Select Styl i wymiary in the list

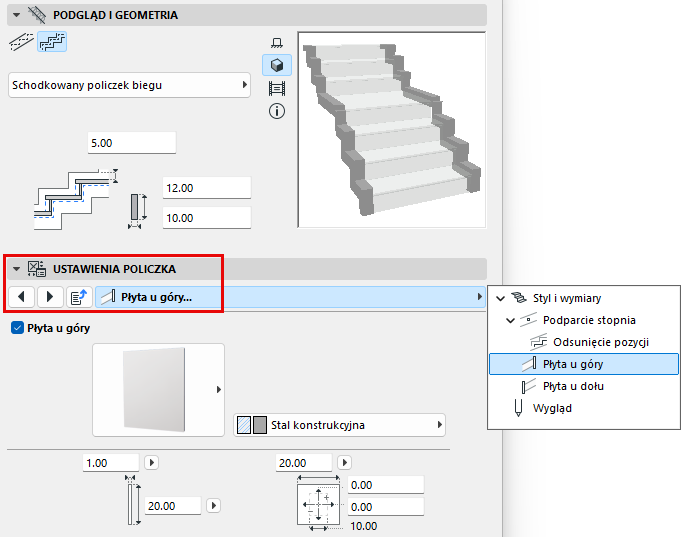(x=567, y=298)
